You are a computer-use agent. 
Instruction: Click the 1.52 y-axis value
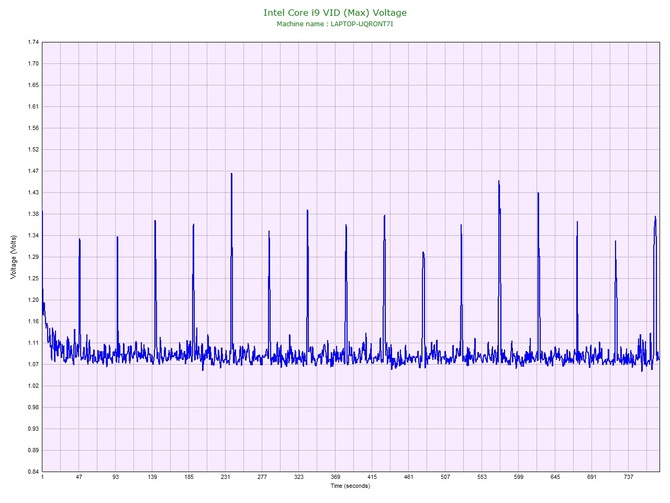point(33,150)
